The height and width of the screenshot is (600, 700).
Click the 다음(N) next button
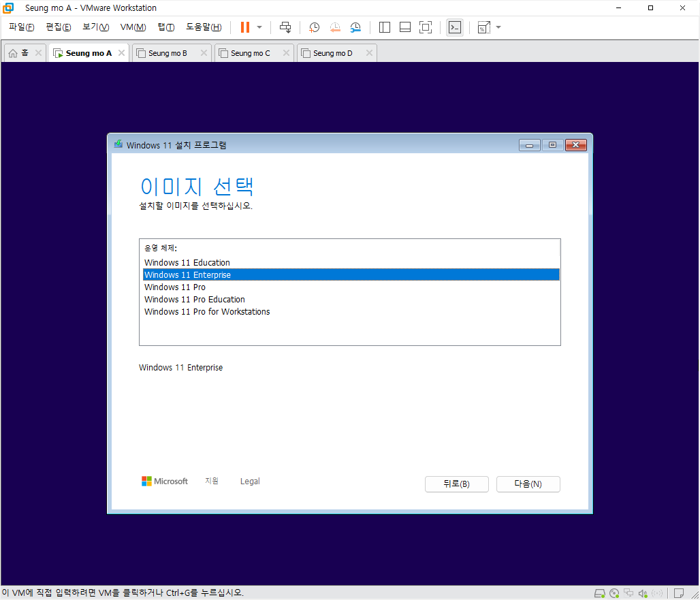tap(528, 484)
